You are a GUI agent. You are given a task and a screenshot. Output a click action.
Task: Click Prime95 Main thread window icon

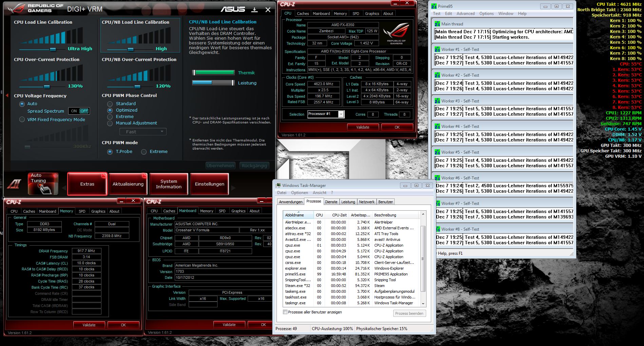pyautogui.click(x=437, y=24)
